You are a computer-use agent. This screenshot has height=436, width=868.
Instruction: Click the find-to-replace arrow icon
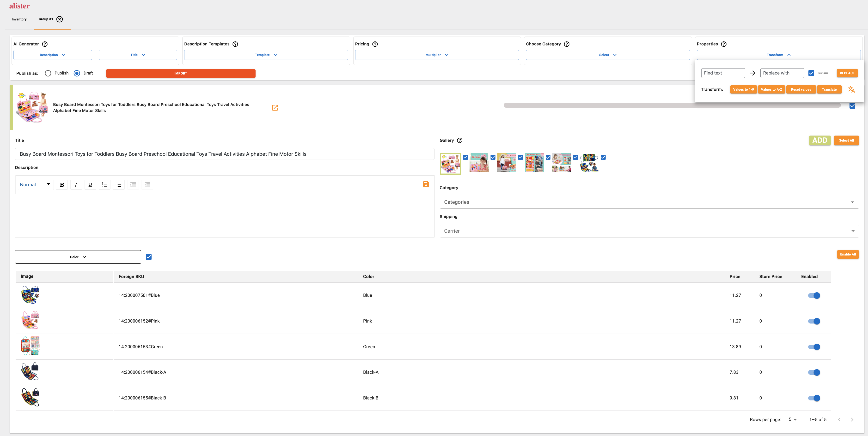point(752,73)
